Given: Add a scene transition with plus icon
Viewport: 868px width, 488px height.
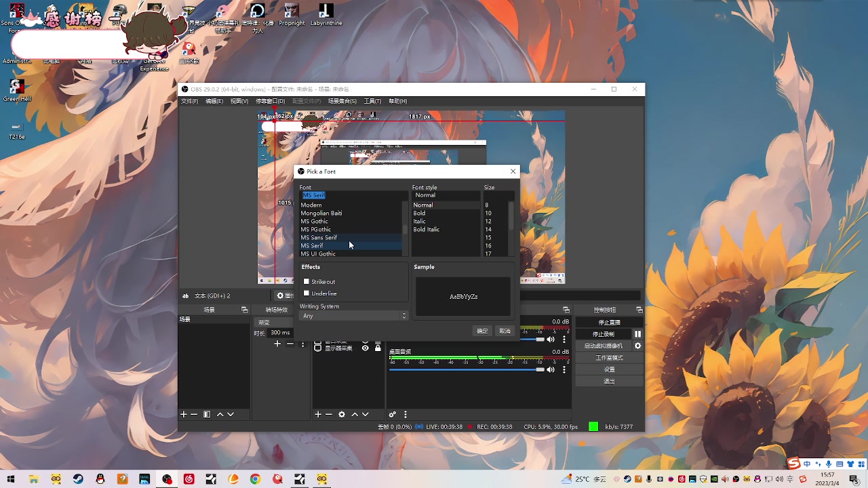Looking at the screenshot, I should coord(277,344).
